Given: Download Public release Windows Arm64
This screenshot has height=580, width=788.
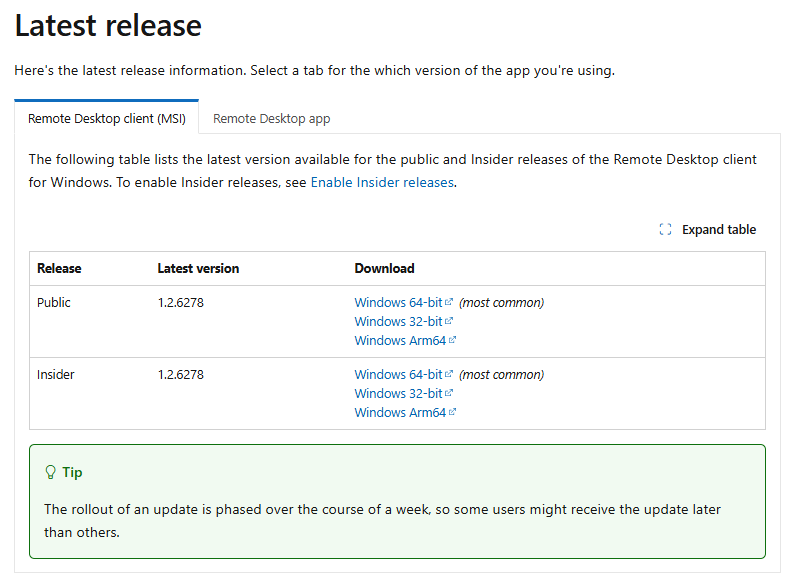Looking at the screenshot, I should pyautogui.click(x=400, y=340).
